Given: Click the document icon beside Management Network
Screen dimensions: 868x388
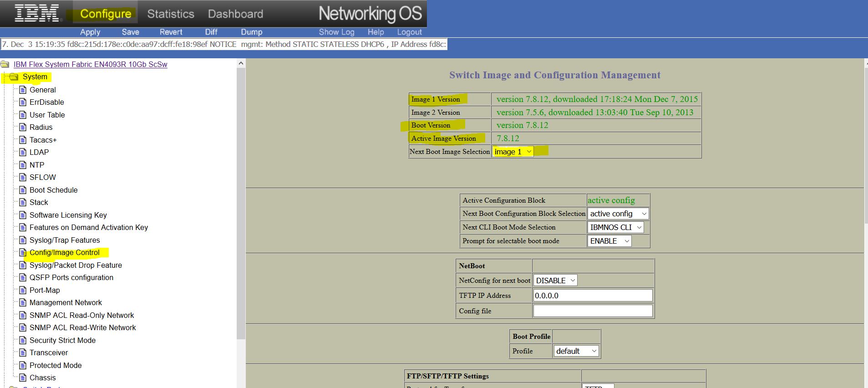Looking at the screenshot, I should [23, 302].
